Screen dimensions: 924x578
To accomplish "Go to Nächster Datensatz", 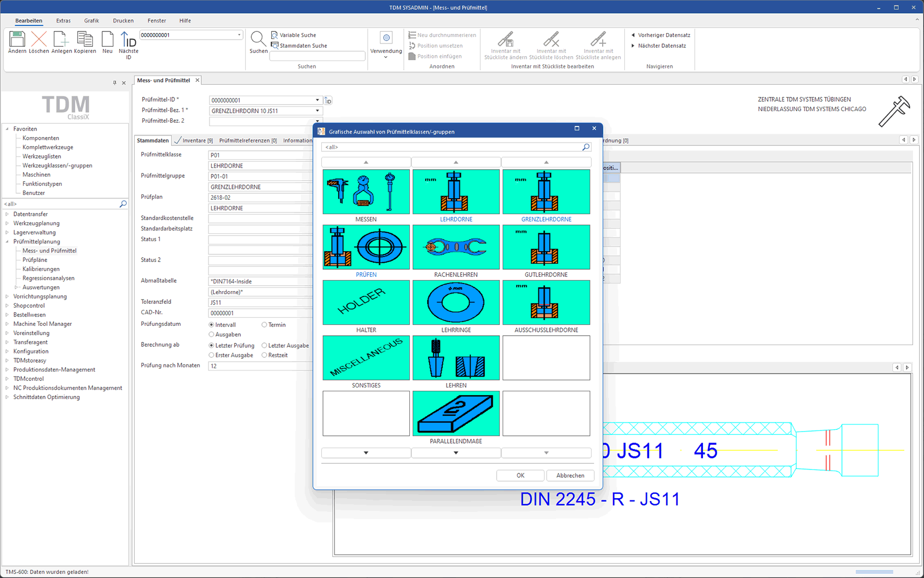I will point(658,46).
